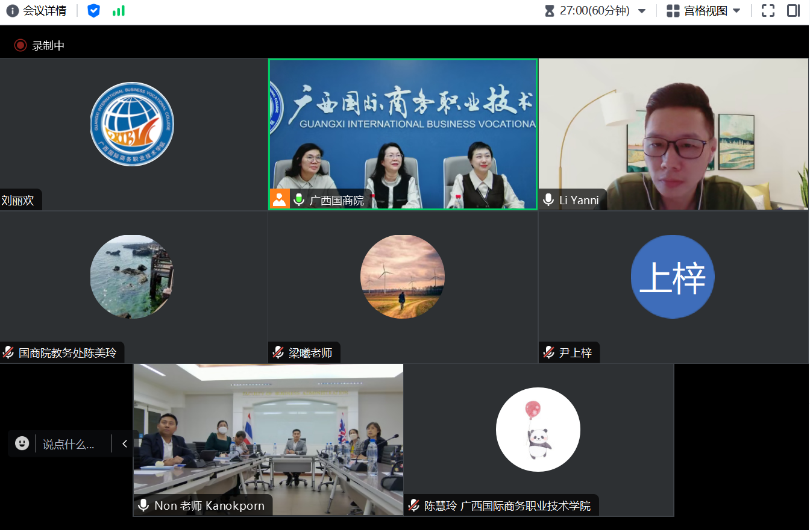
Task: Collapse the chat bar with the left chevron
Action: (x=125, y=444)
